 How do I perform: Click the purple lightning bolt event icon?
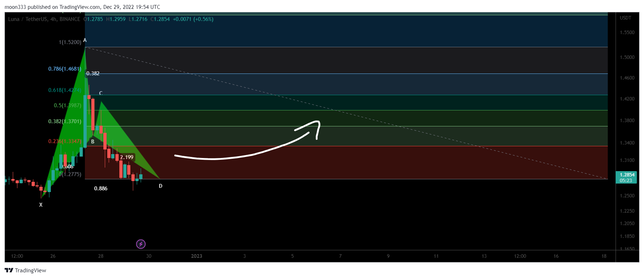coord(141,244)
